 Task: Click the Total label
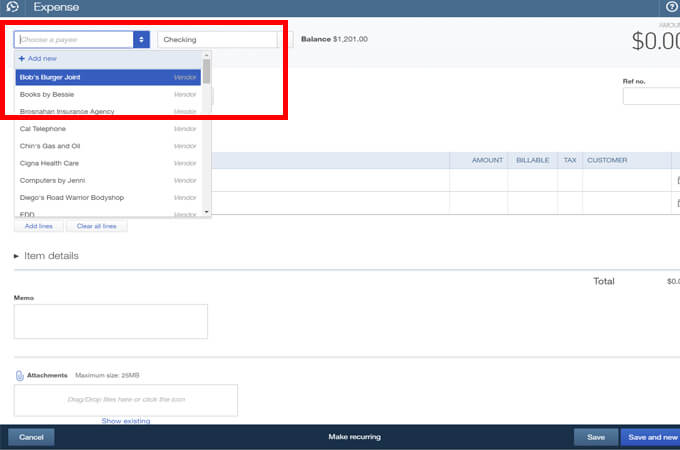tap(604, 281)
